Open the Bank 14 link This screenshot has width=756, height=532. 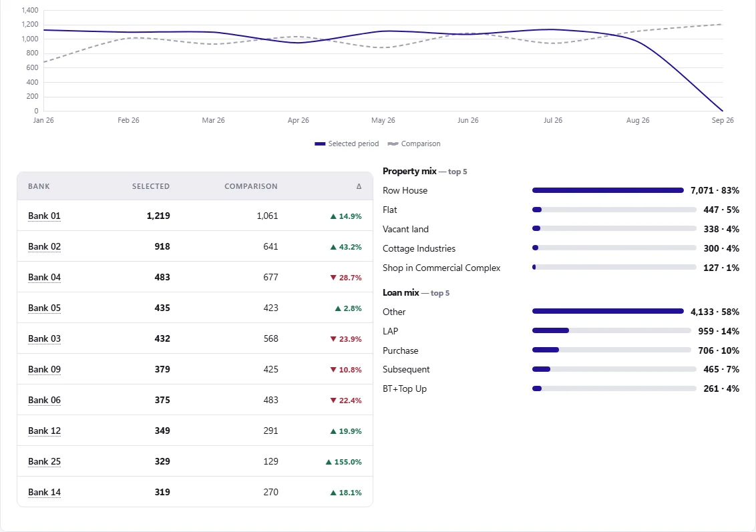[44, 492]
